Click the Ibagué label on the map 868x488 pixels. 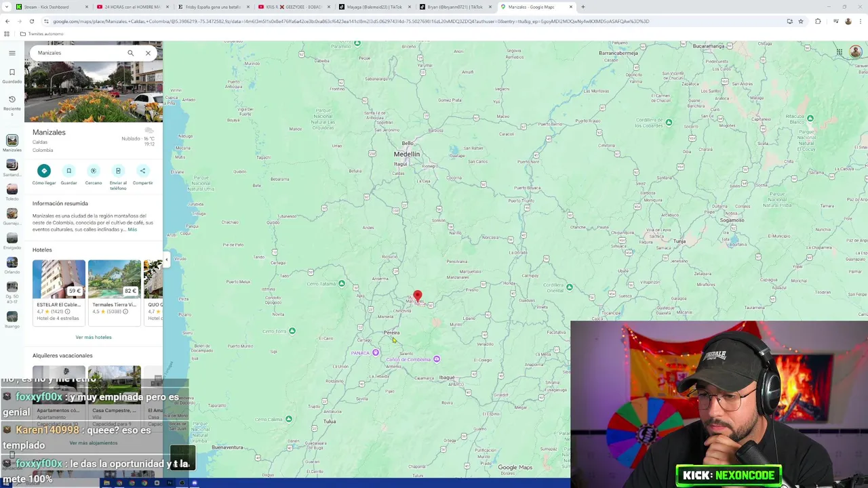[447, 378]
